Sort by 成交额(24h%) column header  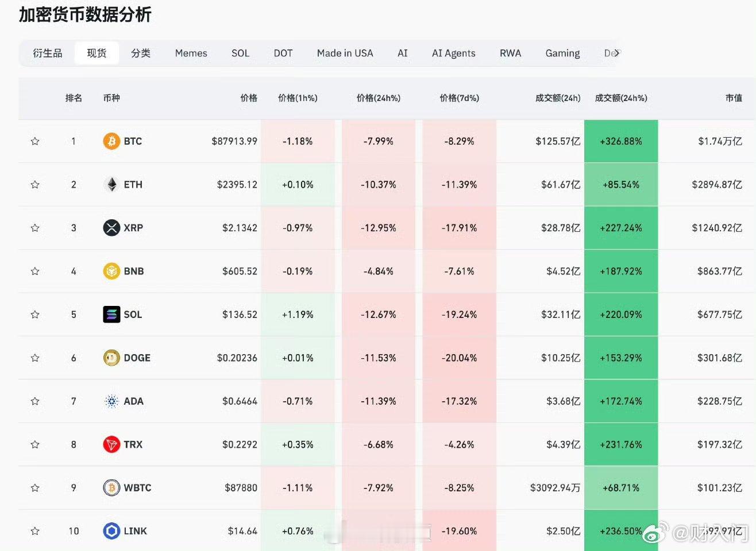[621, 98]
